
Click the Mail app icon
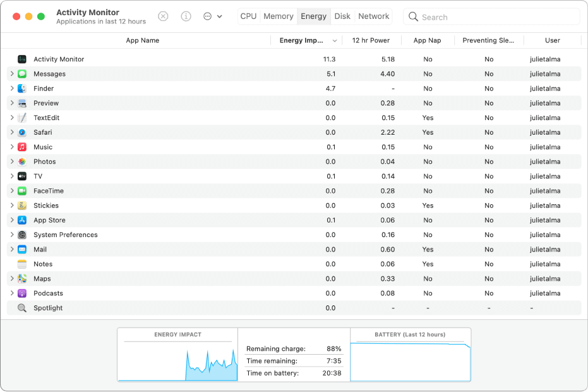click(22, 249)
